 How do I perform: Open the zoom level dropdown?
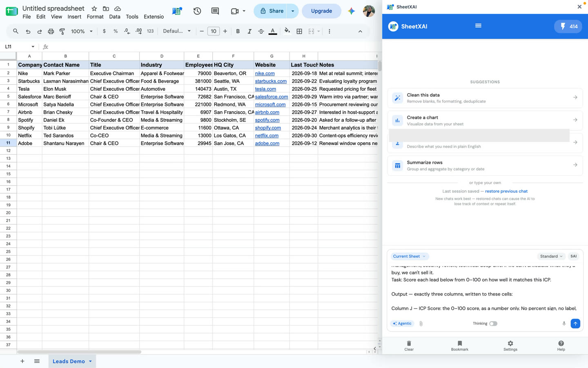point(82,31)
